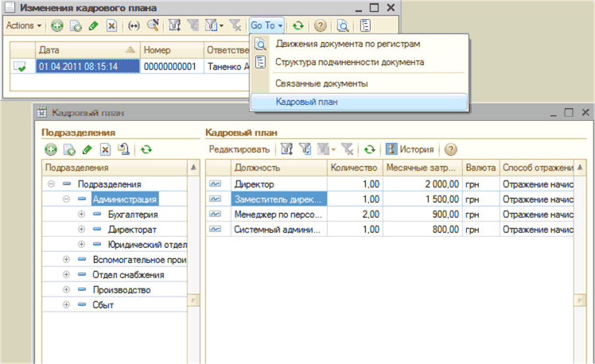Viewport: 595px width, 364px height.
Task: Select the Директор row in the table
Action: click(x=278, y=184)
